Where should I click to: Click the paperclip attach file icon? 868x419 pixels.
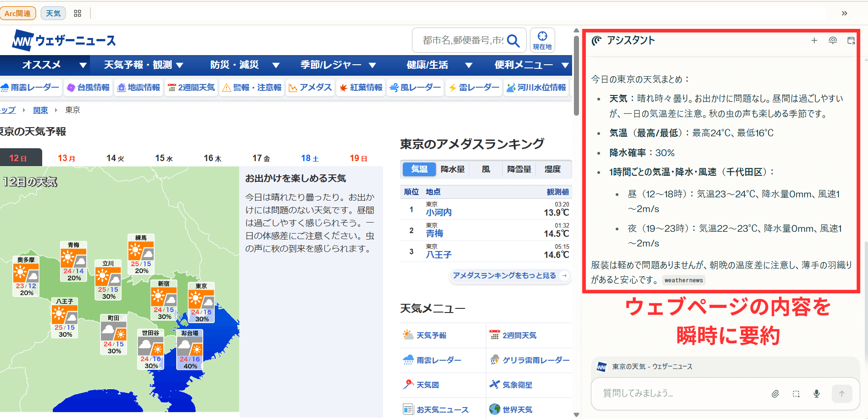[775, 394]
